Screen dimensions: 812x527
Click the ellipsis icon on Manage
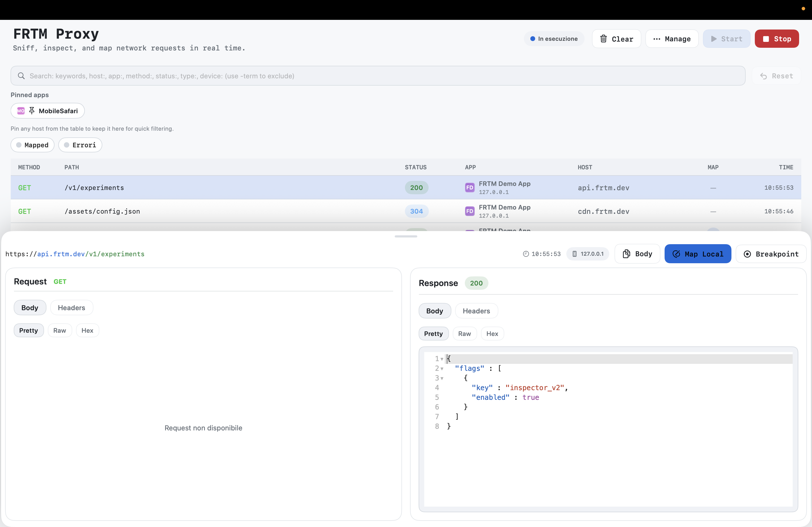click(x=657, y=39)
